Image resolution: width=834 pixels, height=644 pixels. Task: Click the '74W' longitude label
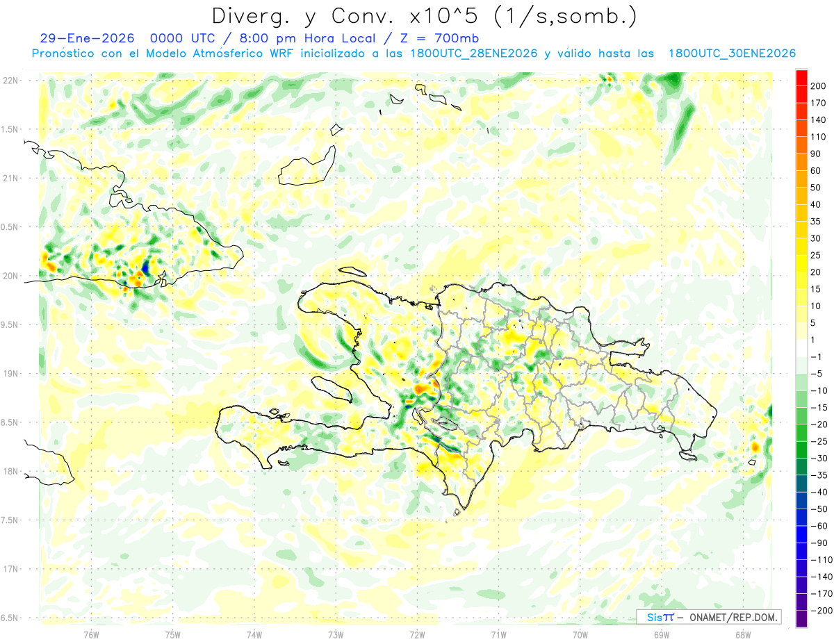(x=254, y=635)
